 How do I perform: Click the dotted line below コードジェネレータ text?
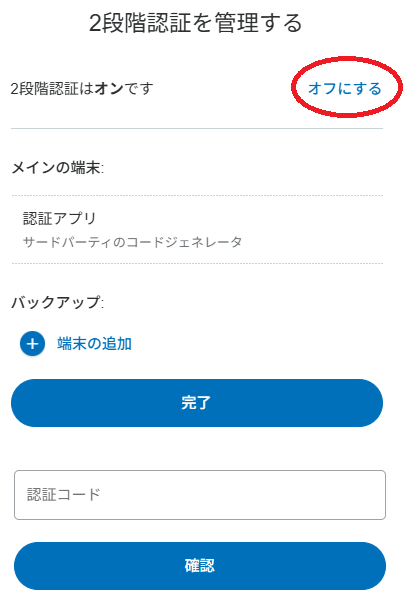197,263
